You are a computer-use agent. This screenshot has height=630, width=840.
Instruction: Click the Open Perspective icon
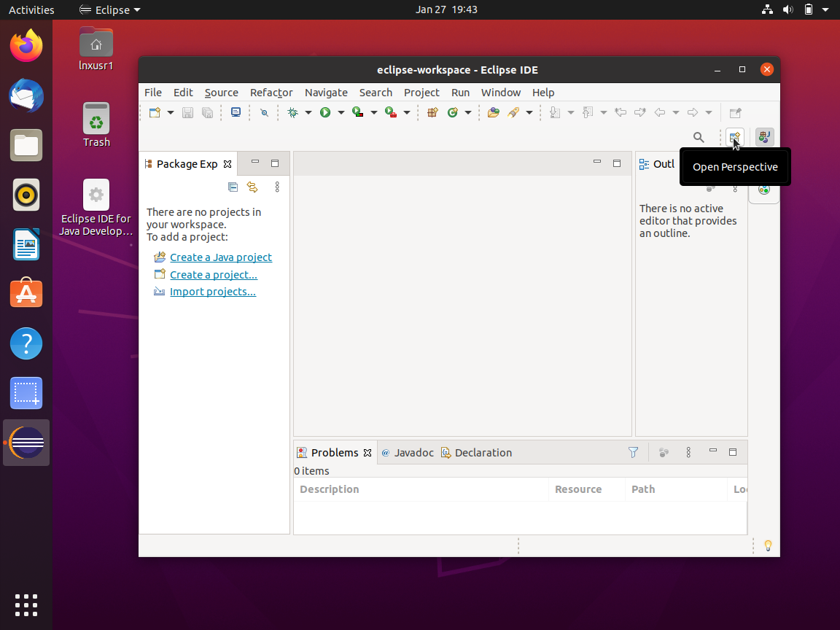click(x=735, y=137)
